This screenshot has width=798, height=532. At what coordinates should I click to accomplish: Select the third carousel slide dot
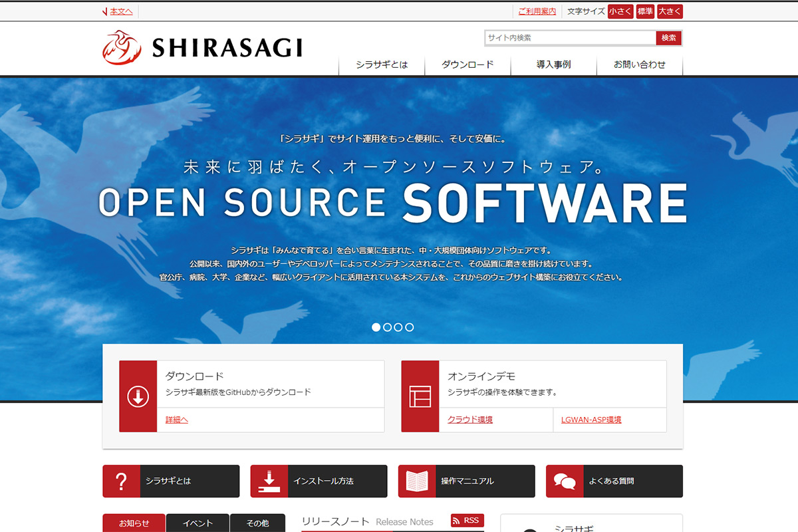pos(398,327)
